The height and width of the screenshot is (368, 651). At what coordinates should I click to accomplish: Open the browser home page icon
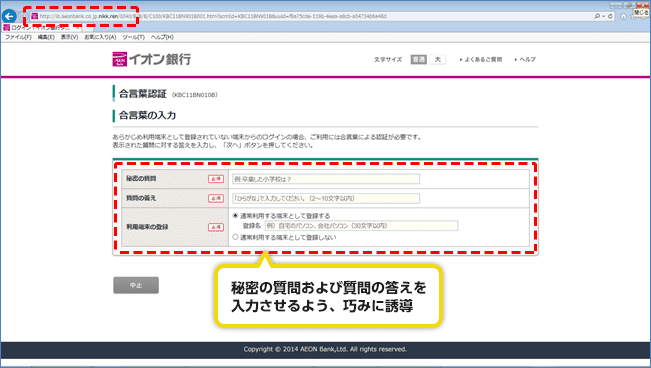point(623,16)
